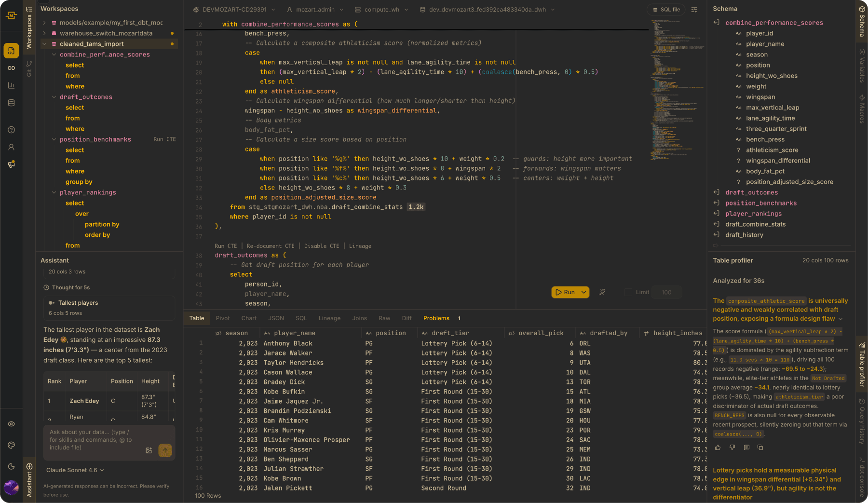Open editor settings sliders icon
This screenshot has width=868, height=503.
coord(694,10)
